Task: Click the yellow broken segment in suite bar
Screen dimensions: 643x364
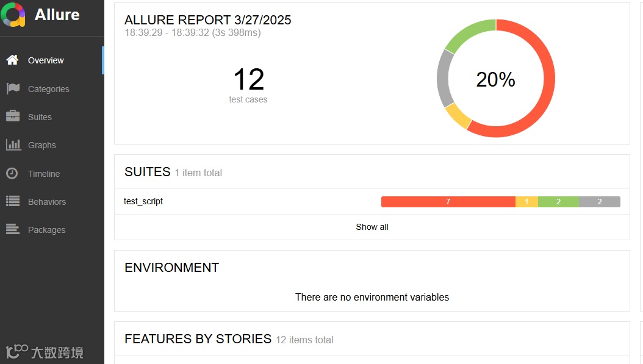Action: click(526, 202)
